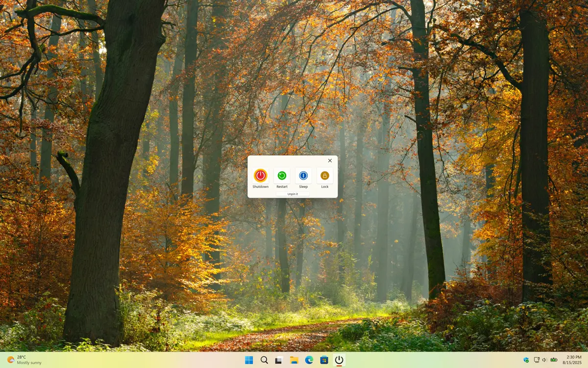Open Windows Security tray icon
This screenshot has width=588, height=368.
click(526, 360)
